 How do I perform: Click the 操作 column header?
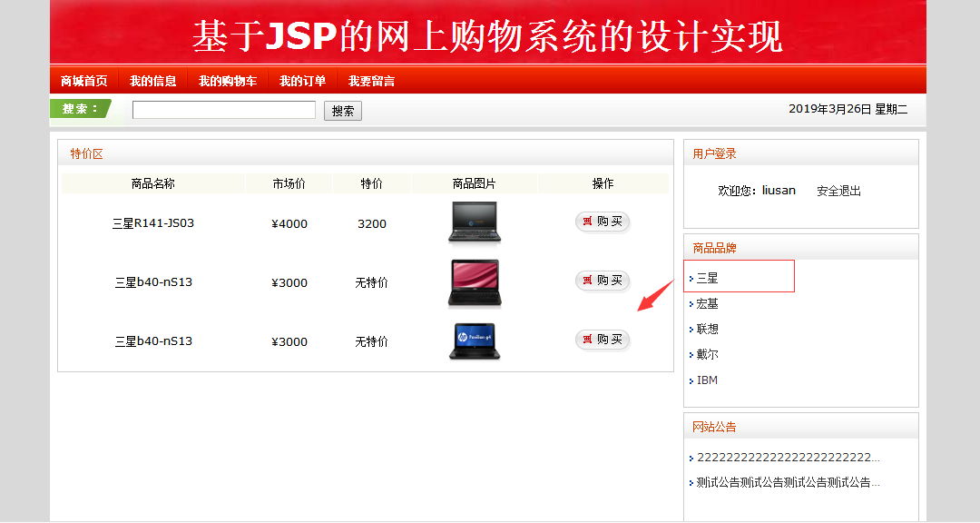pos(603,183)
